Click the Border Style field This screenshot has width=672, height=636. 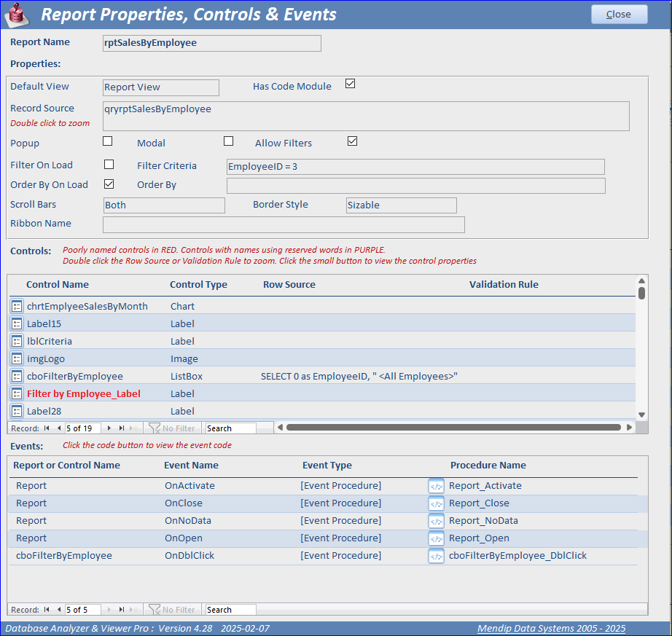(x=401, y=205)
